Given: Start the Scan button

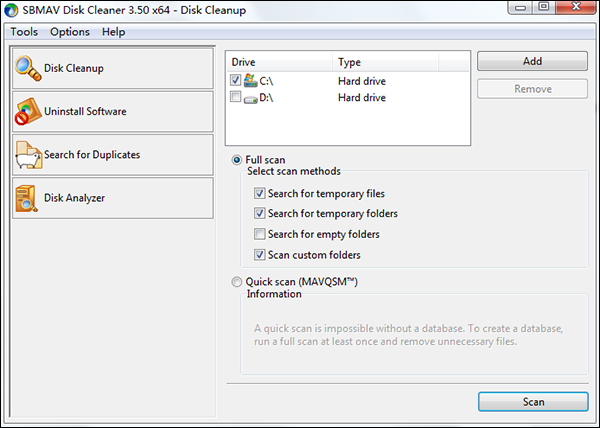Looking at the screenshot, I should [533, 402].
